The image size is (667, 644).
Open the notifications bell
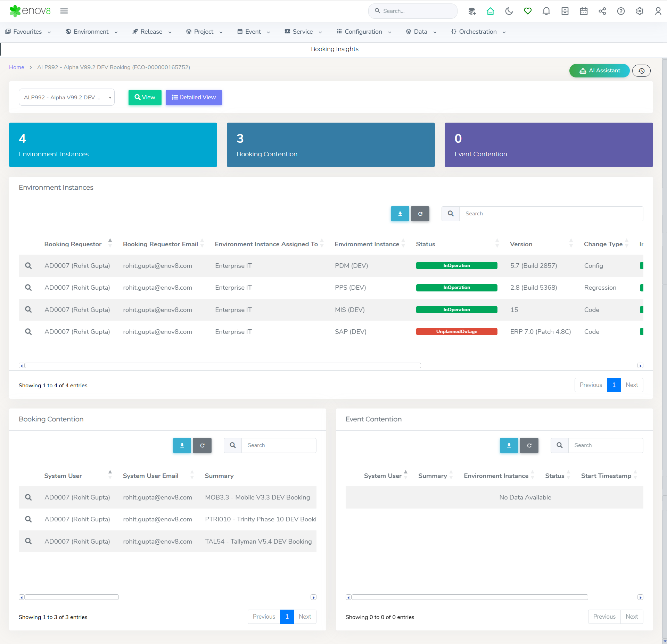click(x=546, y=11)
